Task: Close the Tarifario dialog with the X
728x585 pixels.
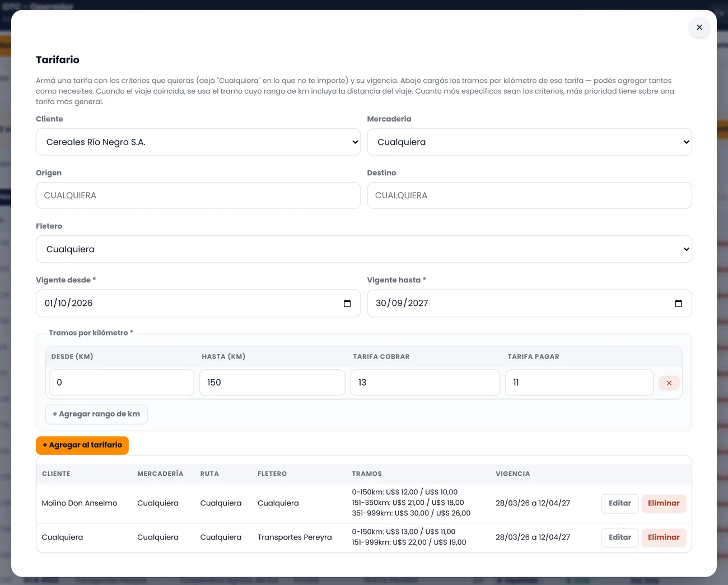Action: (699, 27)
